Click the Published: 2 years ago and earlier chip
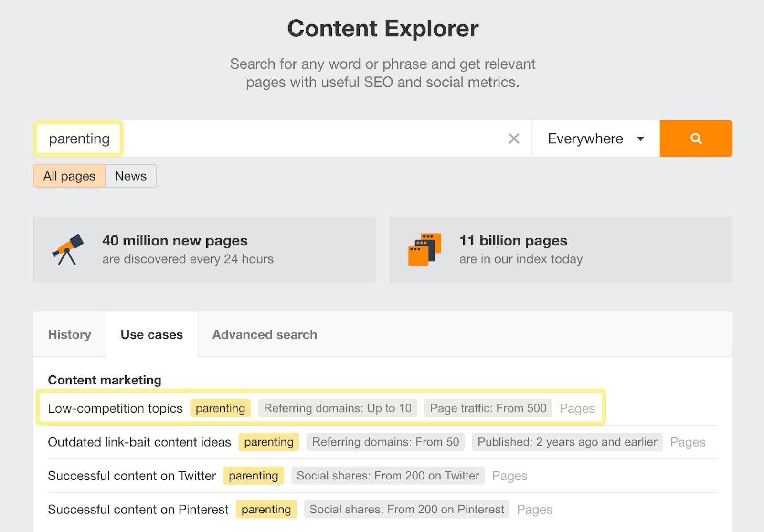The width and height of the screenshot is (764, 532). coord(567,442)
